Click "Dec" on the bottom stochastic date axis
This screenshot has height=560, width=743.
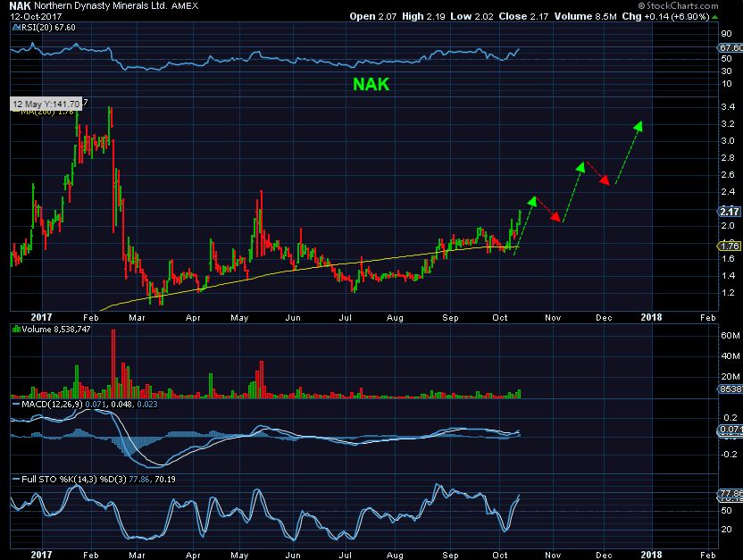pyautogui.click(x=604, y=555)
